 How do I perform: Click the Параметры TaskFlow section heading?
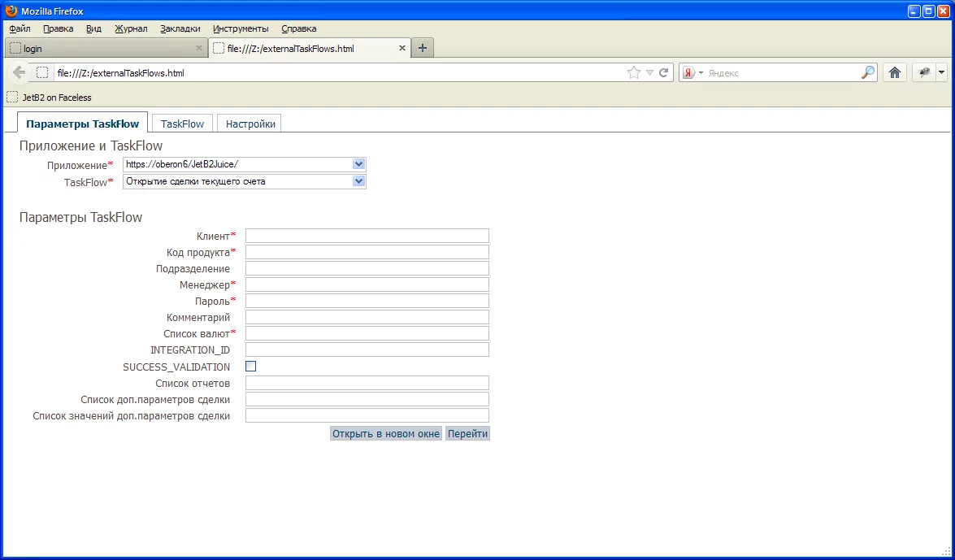(x=81, y=217)
